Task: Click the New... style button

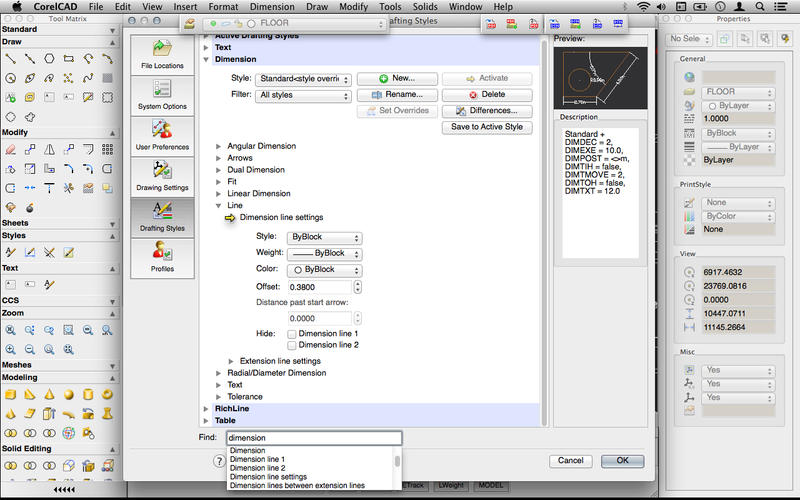Action: pos(395,78)
